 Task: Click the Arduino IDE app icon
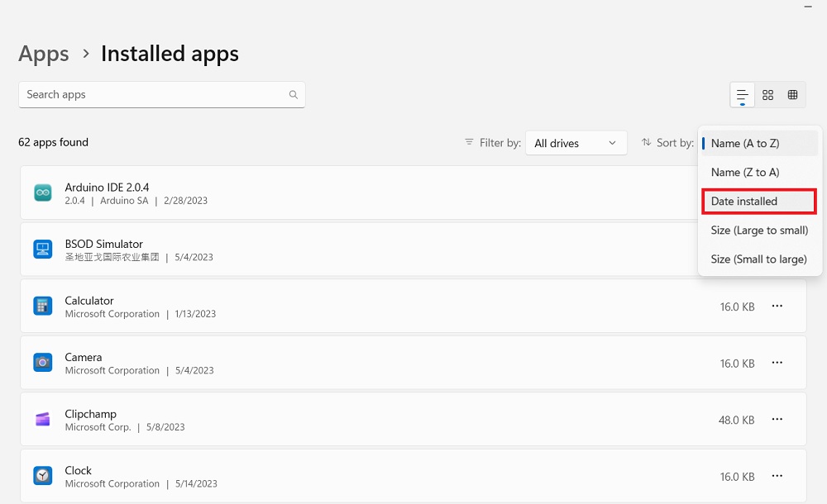point(42,193)
